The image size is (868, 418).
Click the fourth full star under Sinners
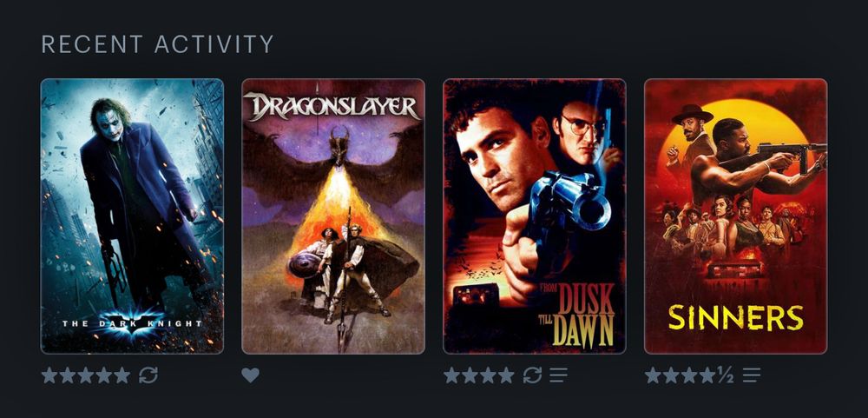point(707,375)
